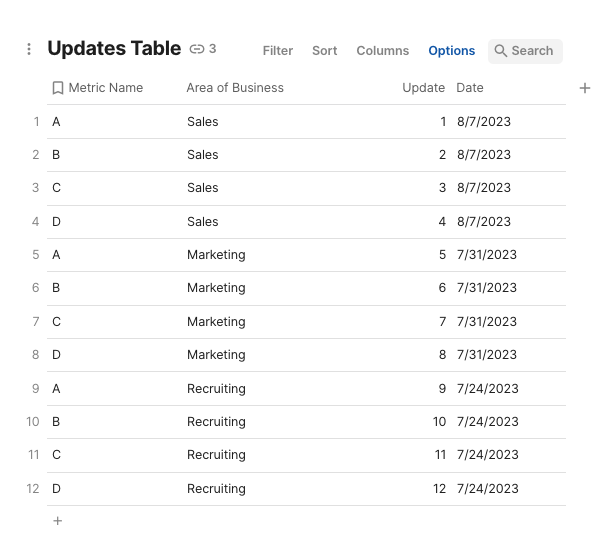Select row number 5
606x538 pixels.
[x=36, y=255]
